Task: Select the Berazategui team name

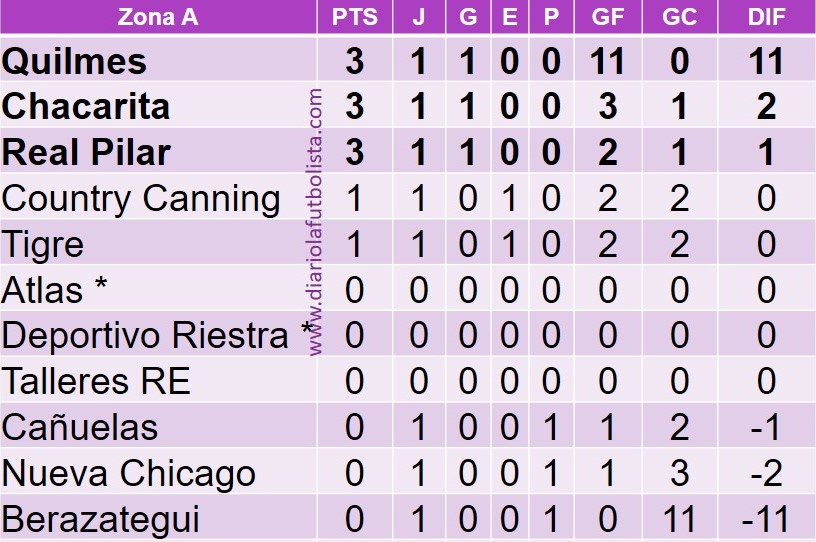Action: 101,520
